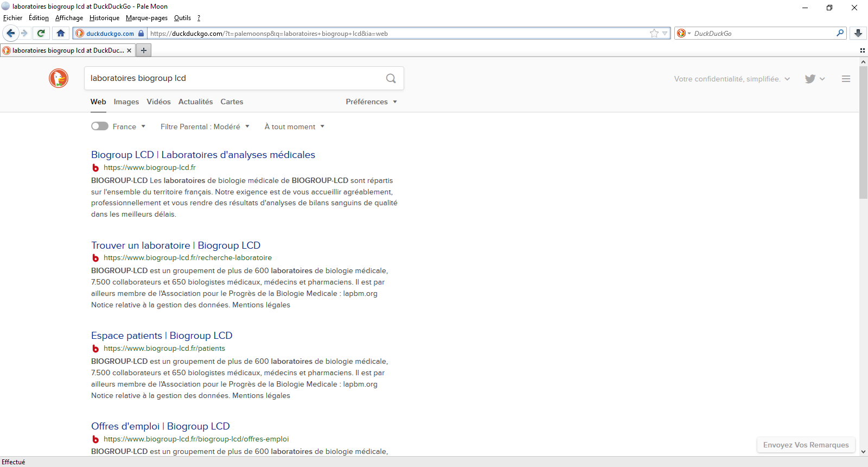
Task: Expand the France region dropdown
Action: [x=129, y=127]
